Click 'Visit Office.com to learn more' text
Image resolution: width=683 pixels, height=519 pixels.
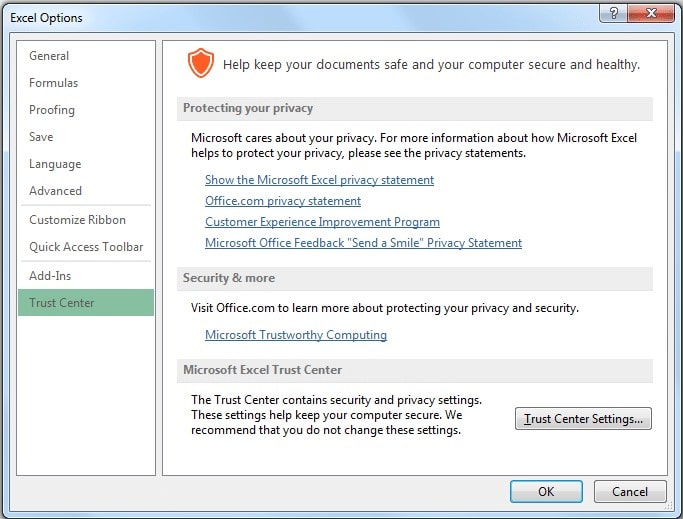tap(385, 308)
